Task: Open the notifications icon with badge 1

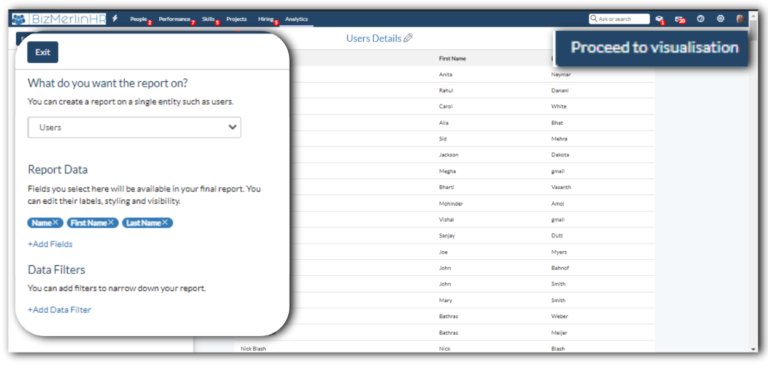Action: tap(660, 20)
